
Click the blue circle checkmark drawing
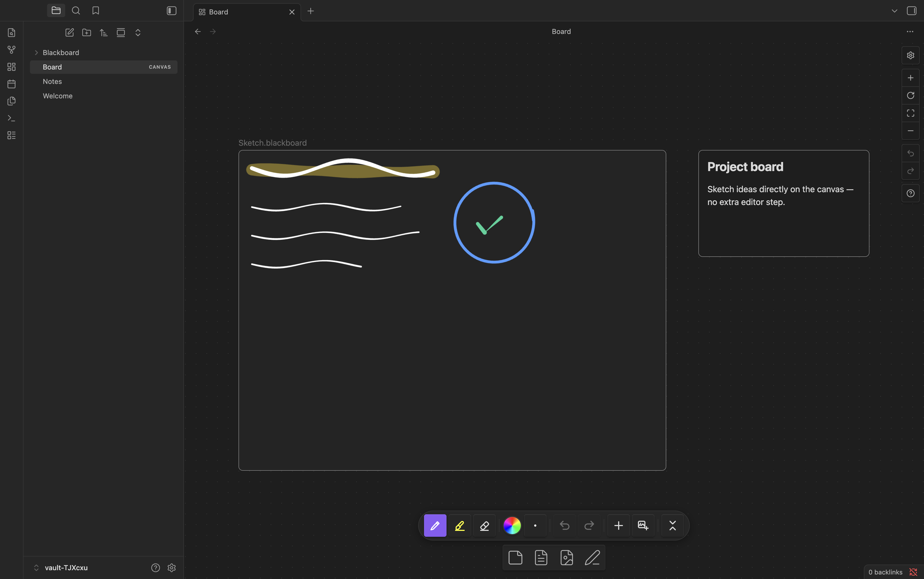coord(494,222)
